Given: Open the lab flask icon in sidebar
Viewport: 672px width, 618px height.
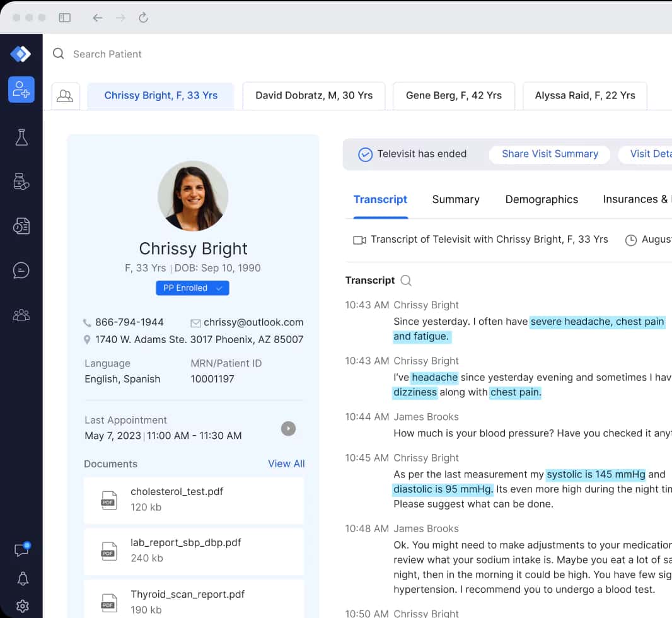Looking at the screenshot, I should click(21, 137).
